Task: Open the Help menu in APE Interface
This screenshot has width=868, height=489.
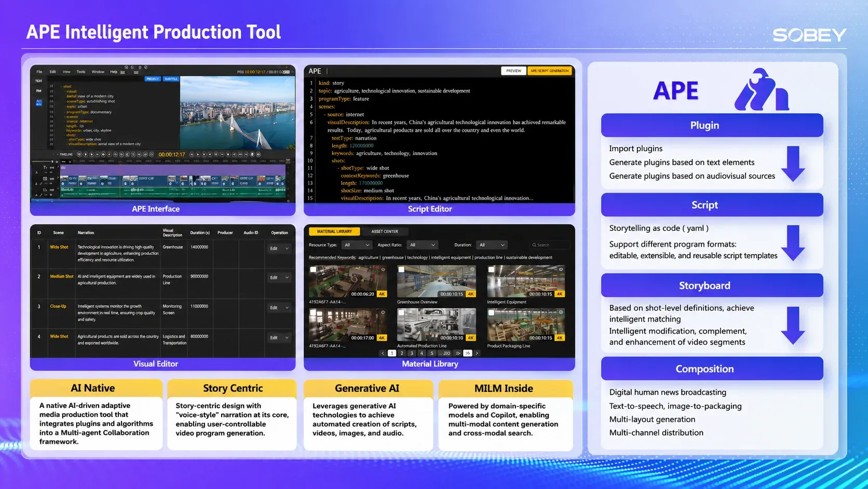Action: pyautogui.click(x=114, y=72)
